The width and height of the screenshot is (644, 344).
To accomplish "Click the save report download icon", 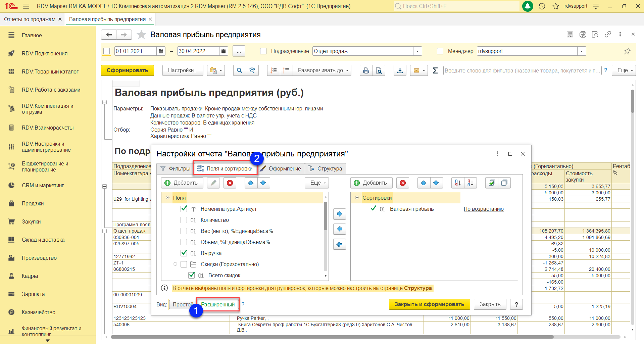I will click(x=400, y=70).
